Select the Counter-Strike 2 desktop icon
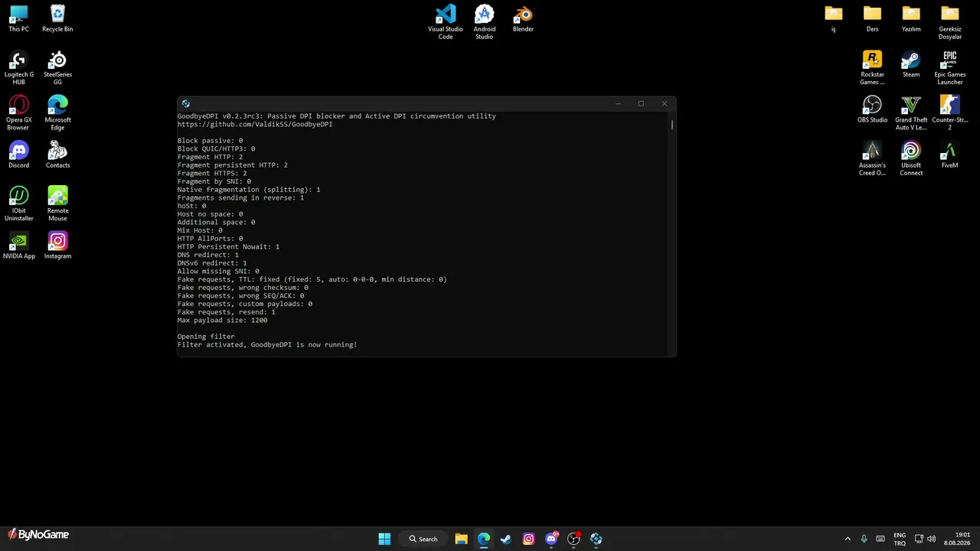 [x=950, y=113]
